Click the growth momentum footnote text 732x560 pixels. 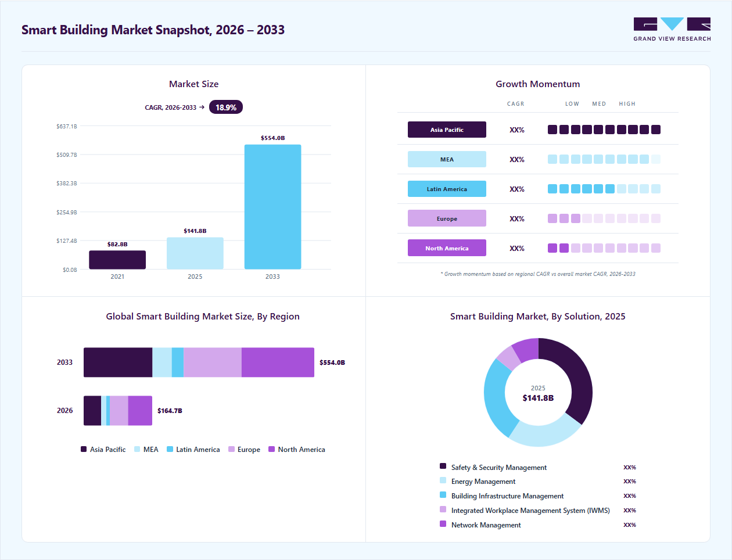click(538, 274)
